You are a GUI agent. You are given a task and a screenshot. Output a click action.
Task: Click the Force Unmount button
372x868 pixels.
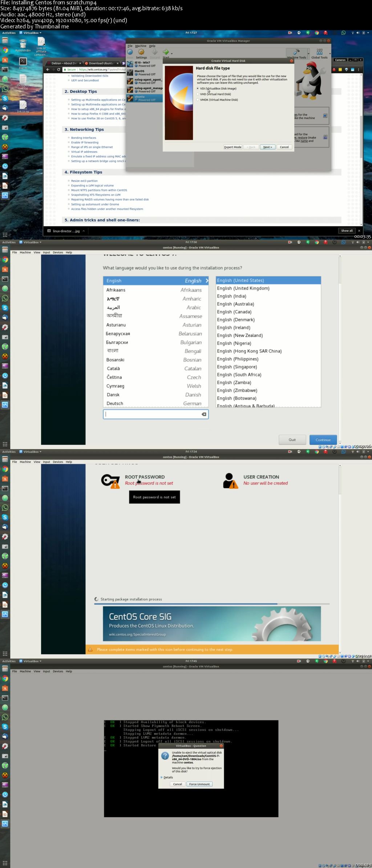tap(199, 784)
